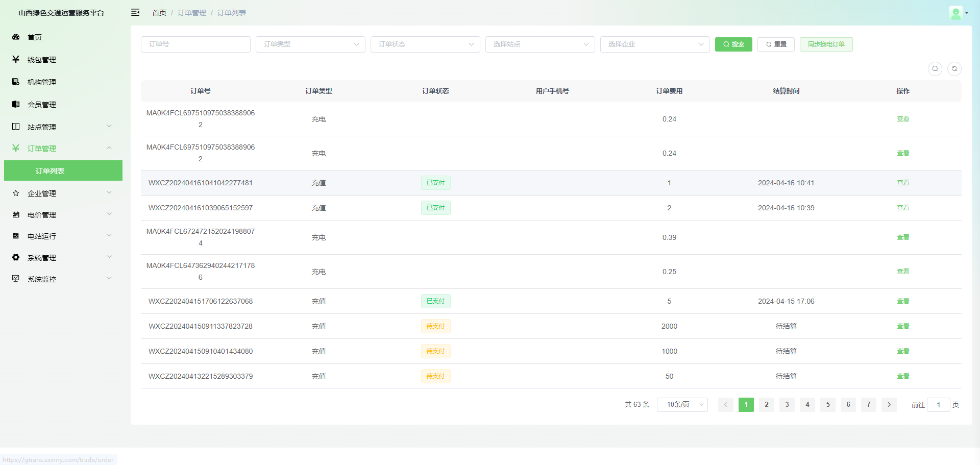980x465 pixels.
Task: Go to page 2
Action: tap(767, 405)
